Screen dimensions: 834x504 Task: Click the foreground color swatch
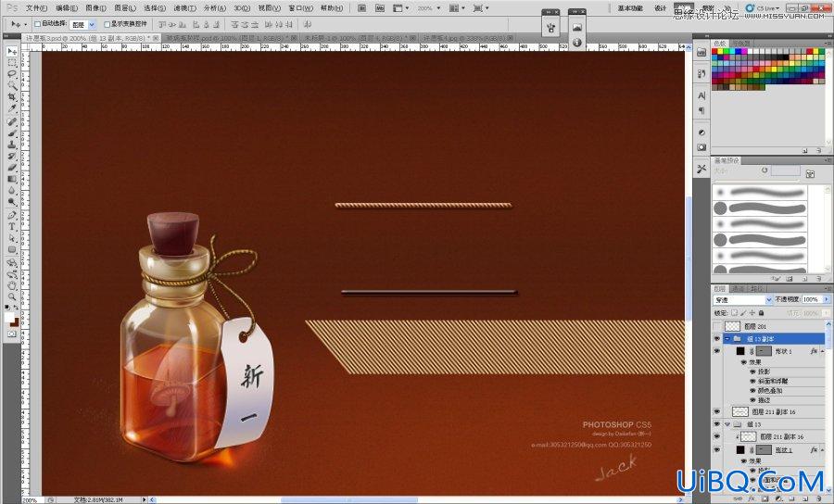(9, 318)
